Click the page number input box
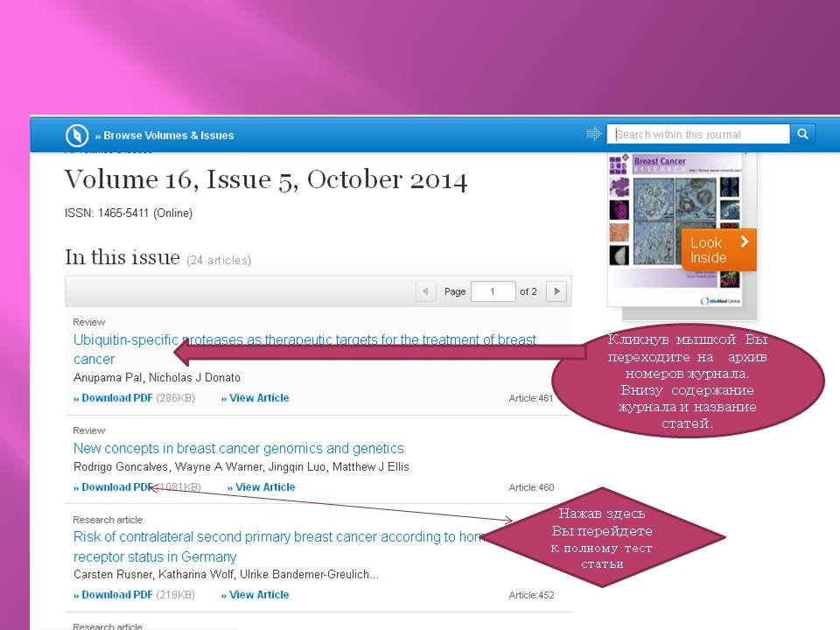The width and height of the screenshot is (840, 630). pos(493,291)
